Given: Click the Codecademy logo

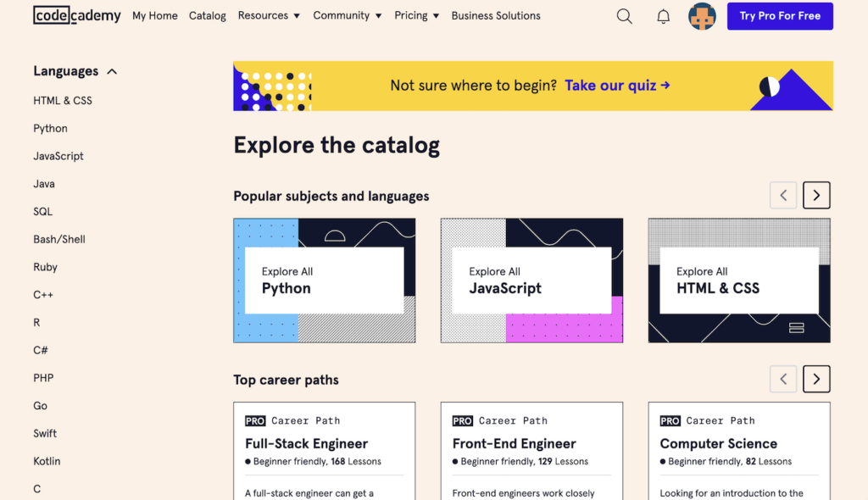Looking at the screenshot, I should click(x=77, y=14).
